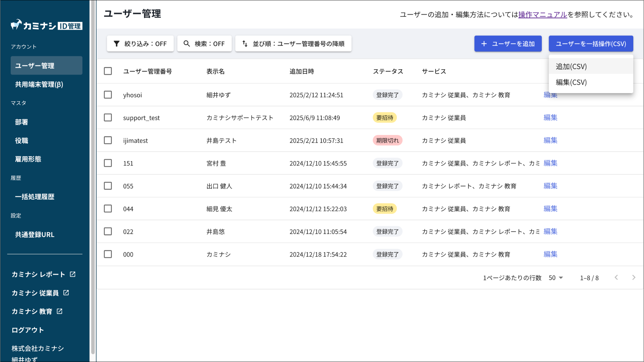Choose 追加(CSV) from the dropdown menu
Image resolution: width=644 pixels, height=362 pixels.
pos(571,66)
